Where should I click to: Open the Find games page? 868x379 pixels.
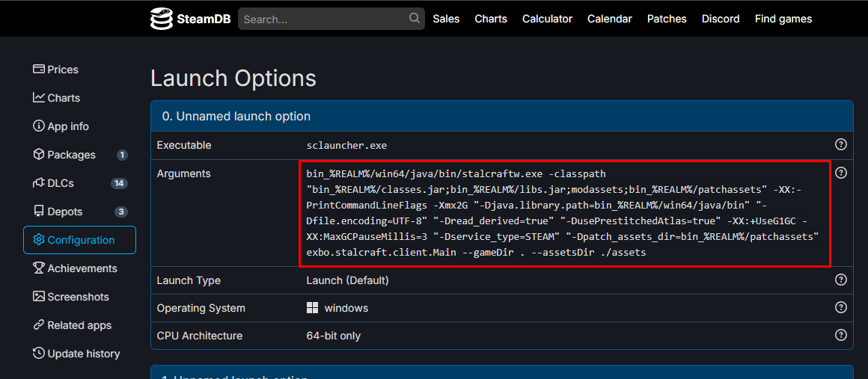[783, 19]
